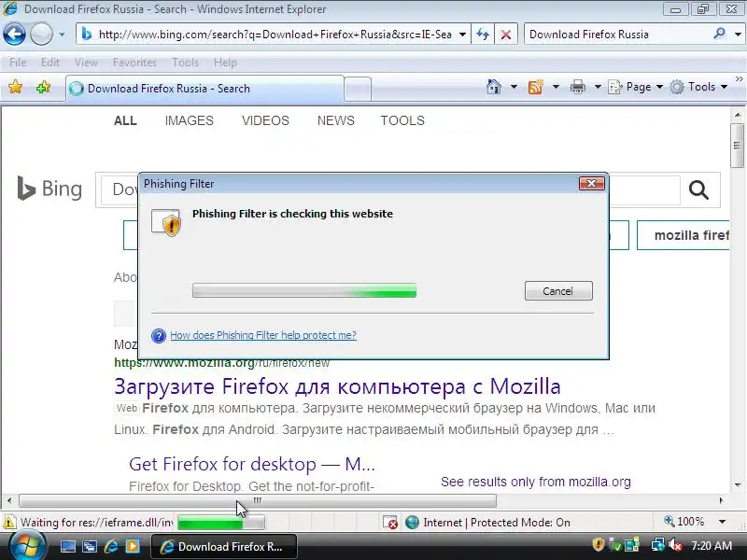Open the Edit menu
The width and height of the screenshot is (747, 560).
pos(50,63)
